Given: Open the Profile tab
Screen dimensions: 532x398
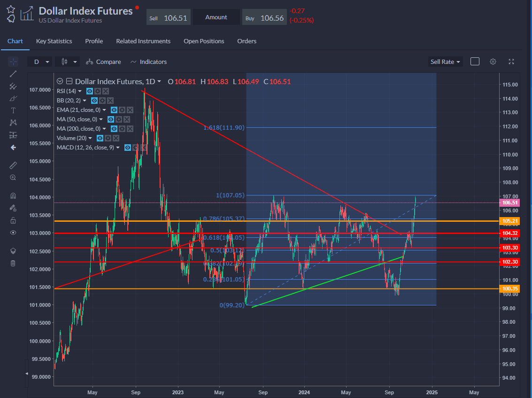Looking at the screenshot, I should coord(94,41).
